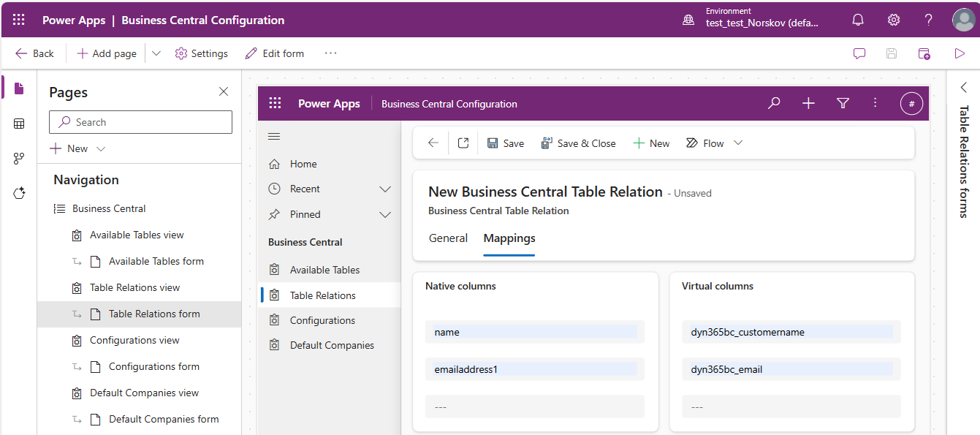Open the New dropdown in Pages panel
This screenshot has width=980, height=435.
click(x=101, y=148)
